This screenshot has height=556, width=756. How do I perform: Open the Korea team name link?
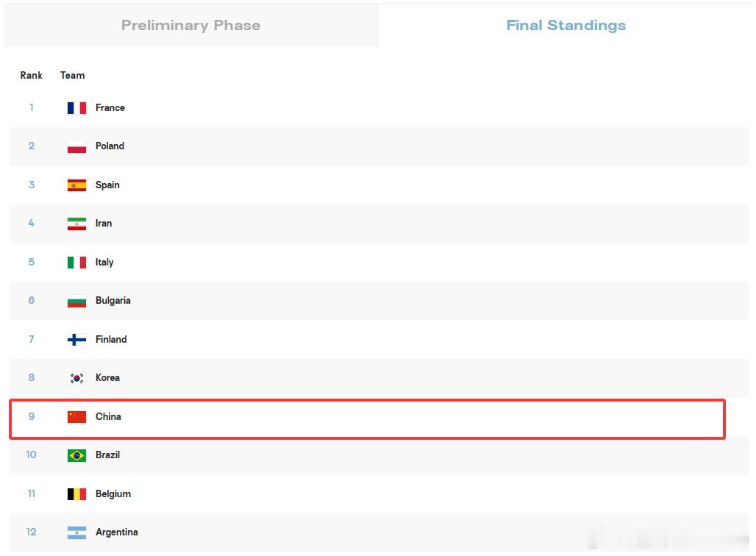point(107,377)
